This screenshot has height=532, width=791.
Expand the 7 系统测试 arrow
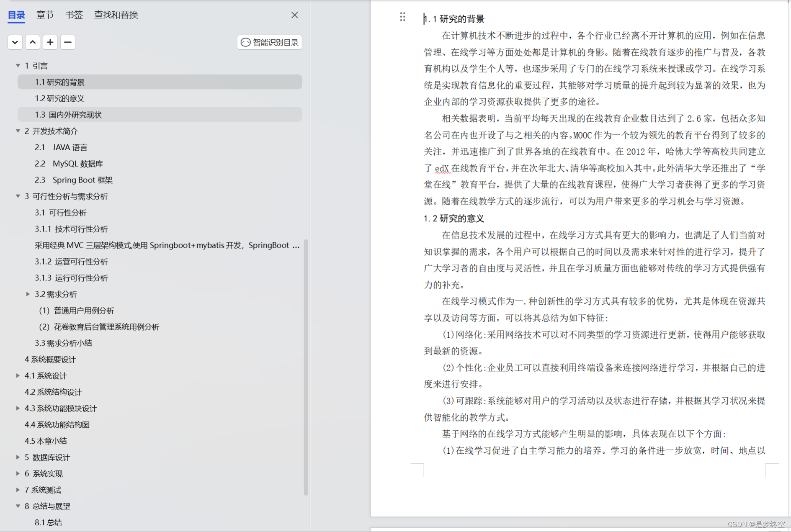[18, 490]
